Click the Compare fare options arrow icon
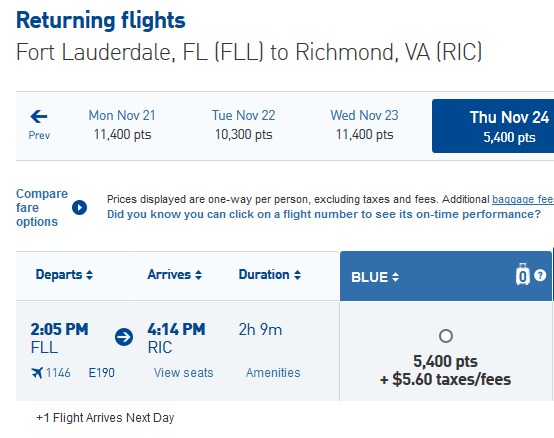The height and width of the screenshot is (438, 554). pyautogui.click(x=79, y=207)
